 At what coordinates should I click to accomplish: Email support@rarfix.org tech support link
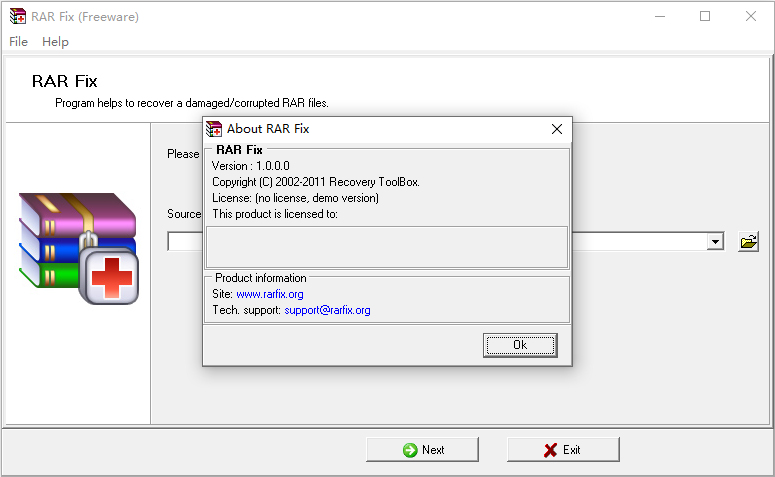click(x=327, y=310)
